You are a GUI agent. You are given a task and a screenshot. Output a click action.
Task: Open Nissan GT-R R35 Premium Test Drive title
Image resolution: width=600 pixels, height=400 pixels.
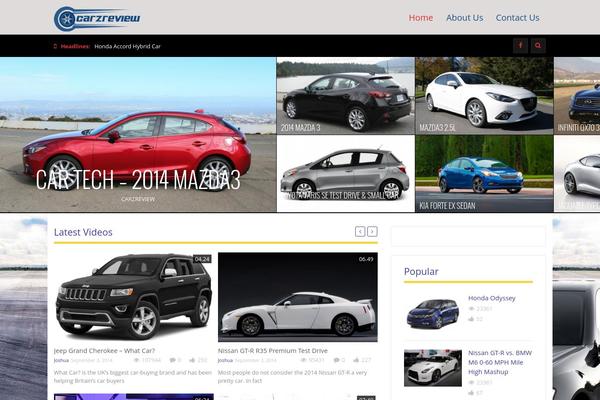(x=273, y=351)
